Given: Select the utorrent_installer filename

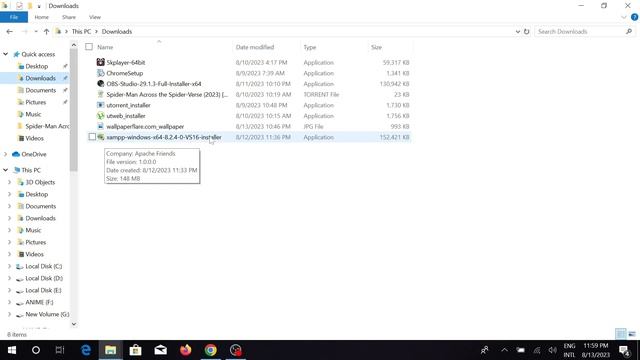Looking at the screenshot, I should tap(129, 105).
